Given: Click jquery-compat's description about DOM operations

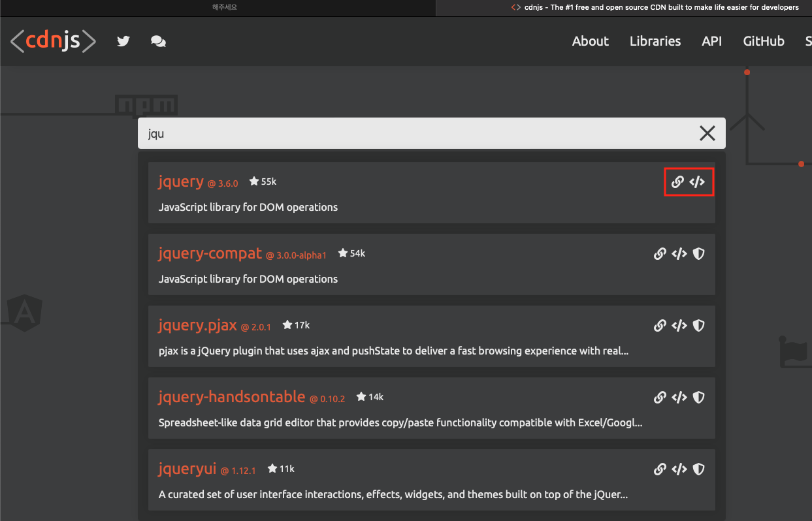Looking at the screenshot, I should tap(248, 279).
